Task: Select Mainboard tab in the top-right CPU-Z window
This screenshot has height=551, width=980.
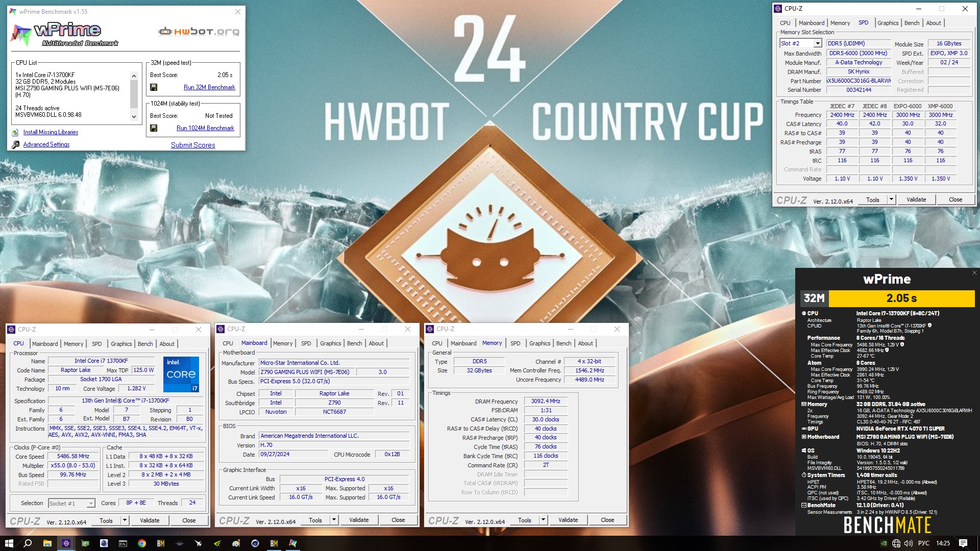Action: pos(812,23)
